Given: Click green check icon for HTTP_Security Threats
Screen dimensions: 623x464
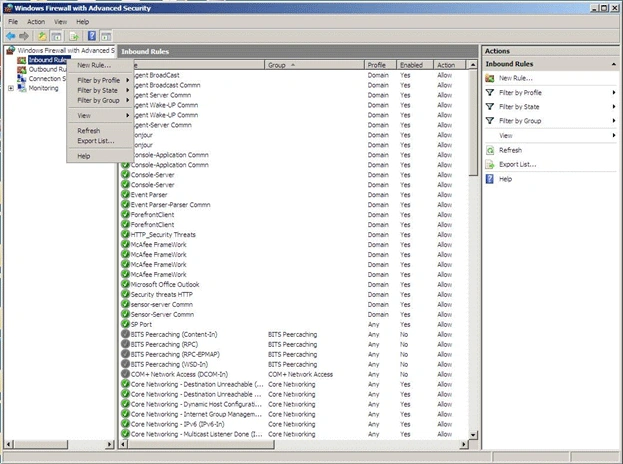Looking at the screenshot, I should pyautogui.click(x=126, y=234).
